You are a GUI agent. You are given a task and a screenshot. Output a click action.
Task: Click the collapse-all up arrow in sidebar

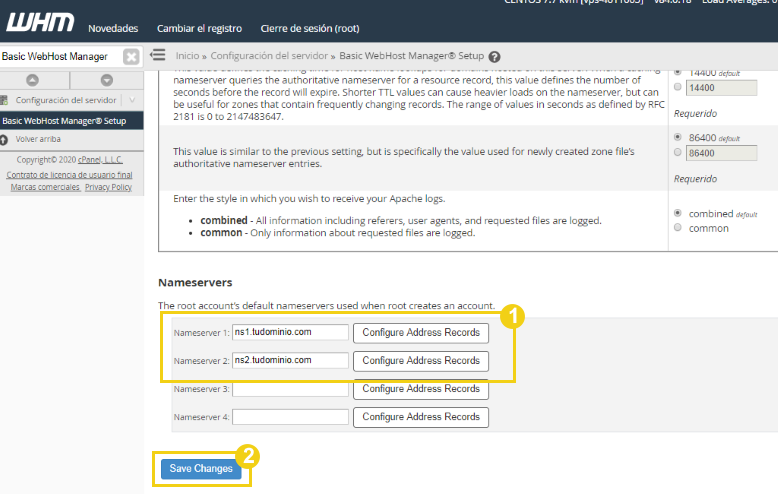(32, 80)
